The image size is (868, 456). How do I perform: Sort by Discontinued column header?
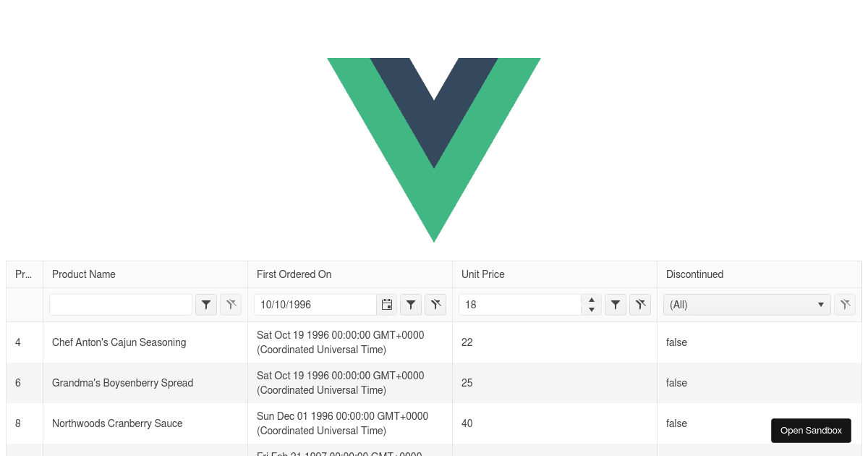point(759,274)
